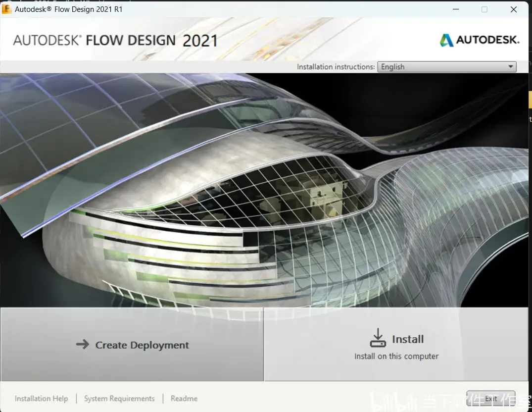
Task: Close the installer window
Action: pyautogui.click(x=514, y=9)
